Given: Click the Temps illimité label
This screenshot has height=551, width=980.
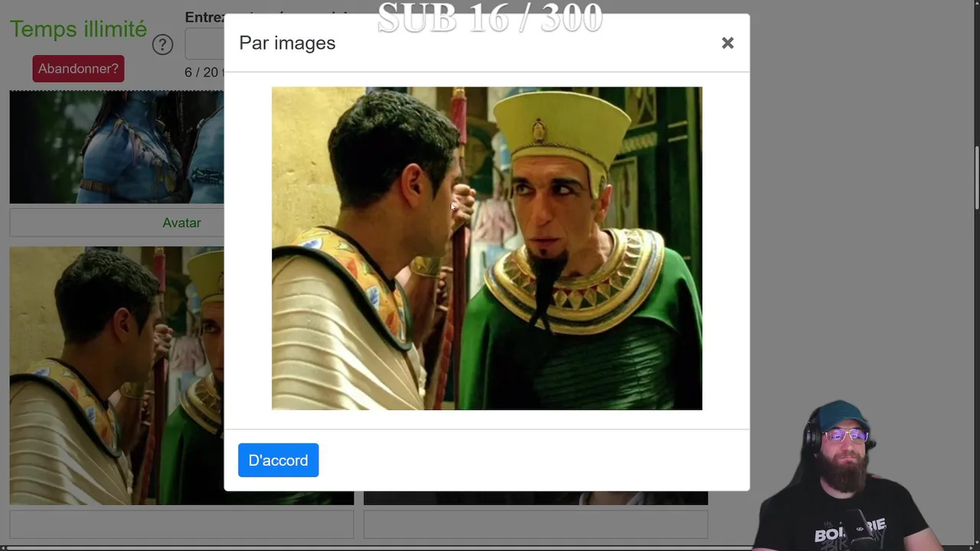Looking at the screenshot, I should (78, 29).
